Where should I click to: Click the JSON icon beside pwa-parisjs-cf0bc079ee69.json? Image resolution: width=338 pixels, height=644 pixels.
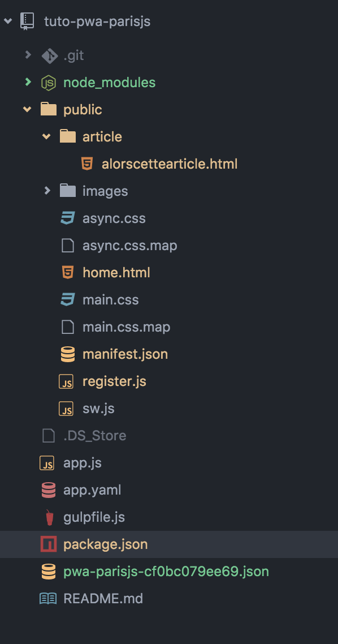[49, 571]
